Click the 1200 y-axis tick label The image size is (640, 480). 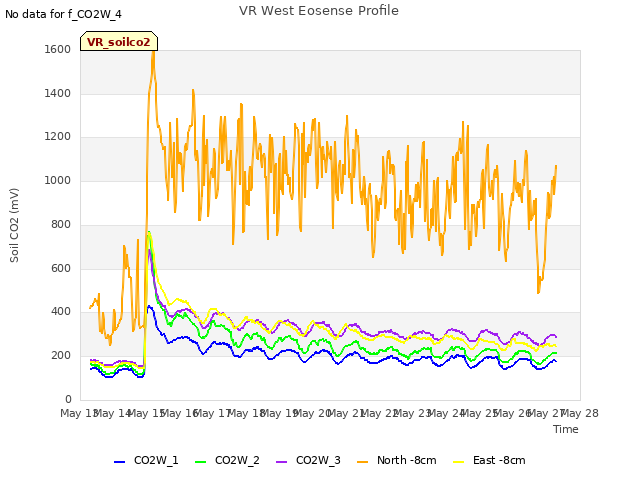[58, 137]
